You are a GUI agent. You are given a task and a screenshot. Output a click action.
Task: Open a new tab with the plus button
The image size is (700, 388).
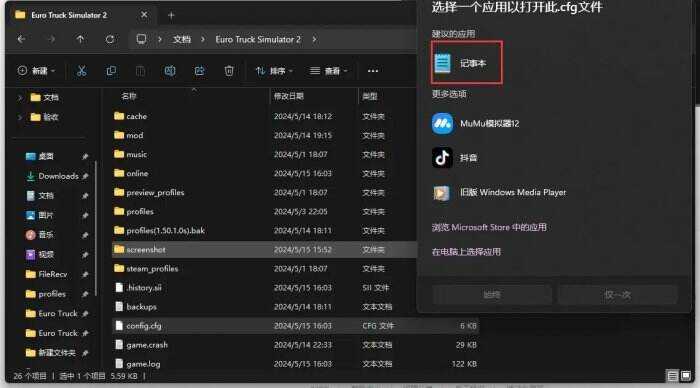click(171, 15)
